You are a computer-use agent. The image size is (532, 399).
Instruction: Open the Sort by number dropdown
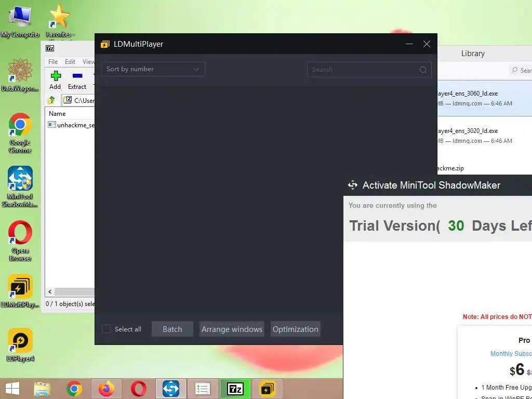tap(153, 69)
